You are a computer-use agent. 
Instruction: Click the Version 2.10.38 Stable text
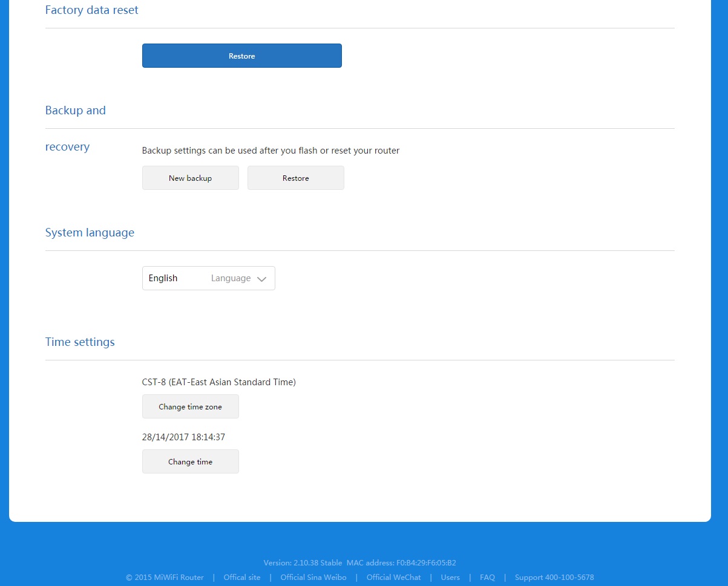pyautogui.click(x=303, y=563)
